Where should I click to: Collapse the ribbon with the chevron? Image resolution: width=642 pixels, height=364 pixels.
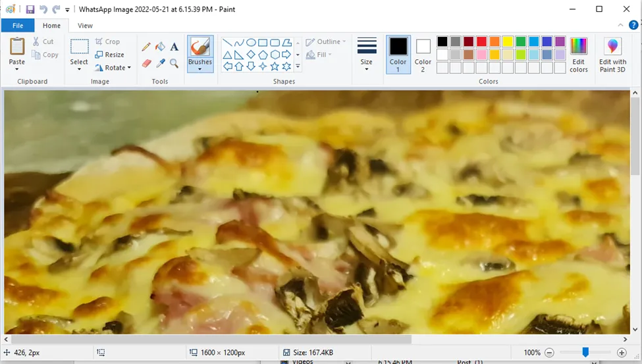pos(621,26)
